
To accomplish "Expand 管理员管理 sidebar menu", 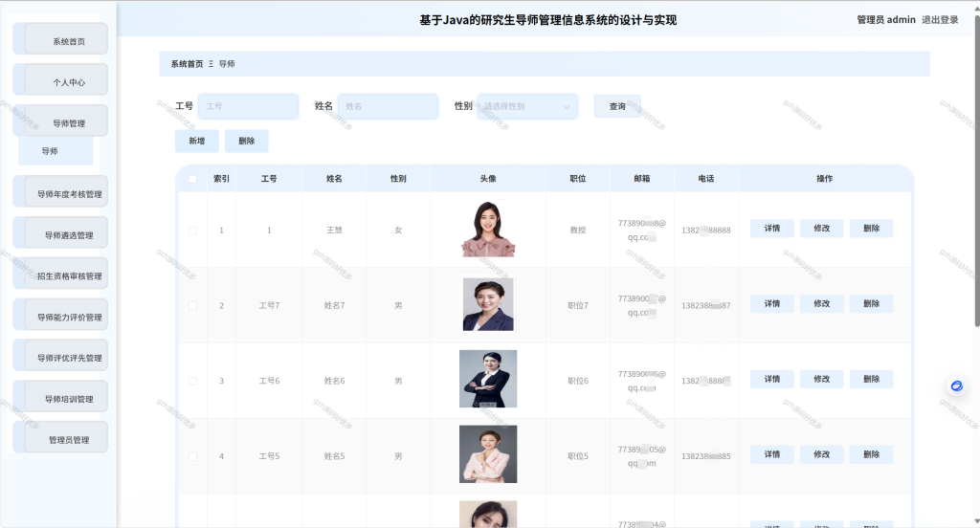I will point(66,437).
